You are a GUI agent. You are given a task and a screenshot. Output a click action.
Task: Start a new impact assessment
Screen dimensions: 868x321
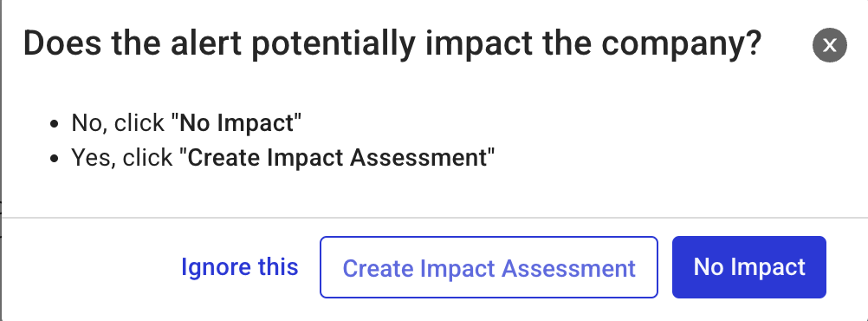point(489,267)
